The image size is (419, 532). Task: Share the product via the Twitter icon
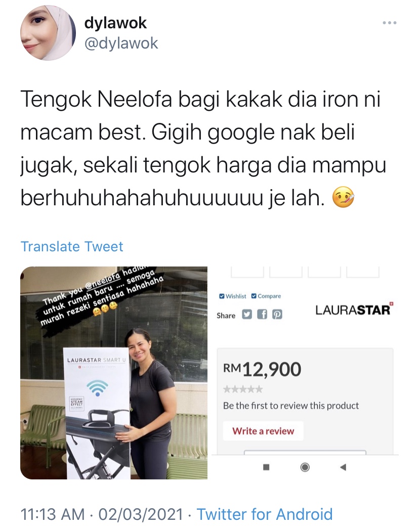click(x=247, y=315)
